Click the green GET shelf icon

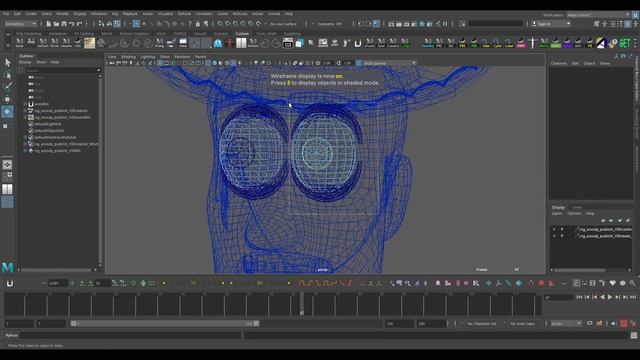point(625,43)
